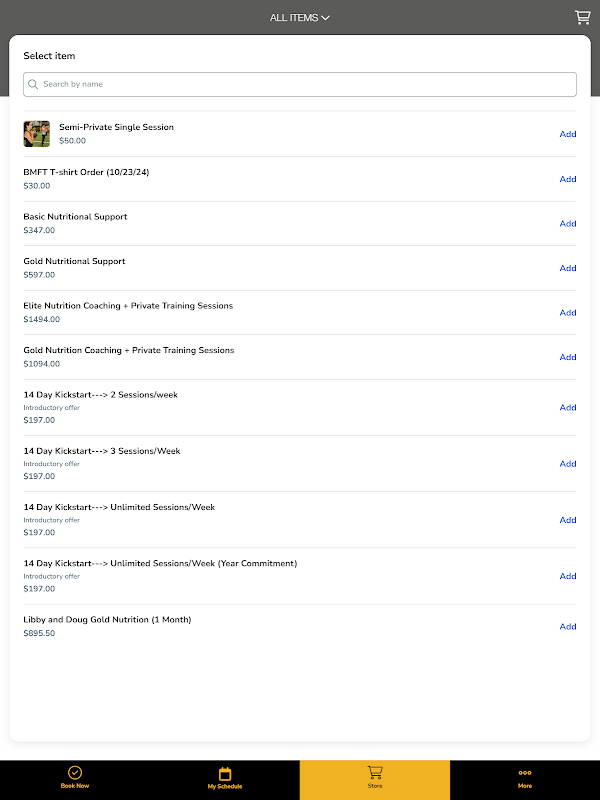Add Gold Nutritional Support item
The image size is (600, 800).
point(568,268)
